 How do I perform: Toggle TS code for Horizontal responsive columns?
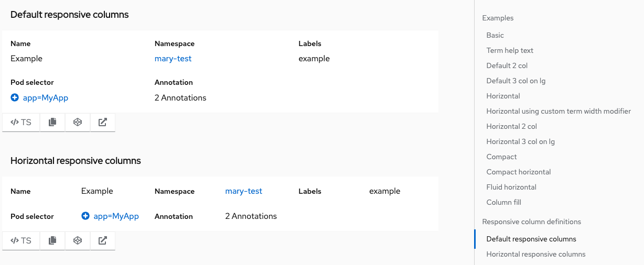coord(21,241)
